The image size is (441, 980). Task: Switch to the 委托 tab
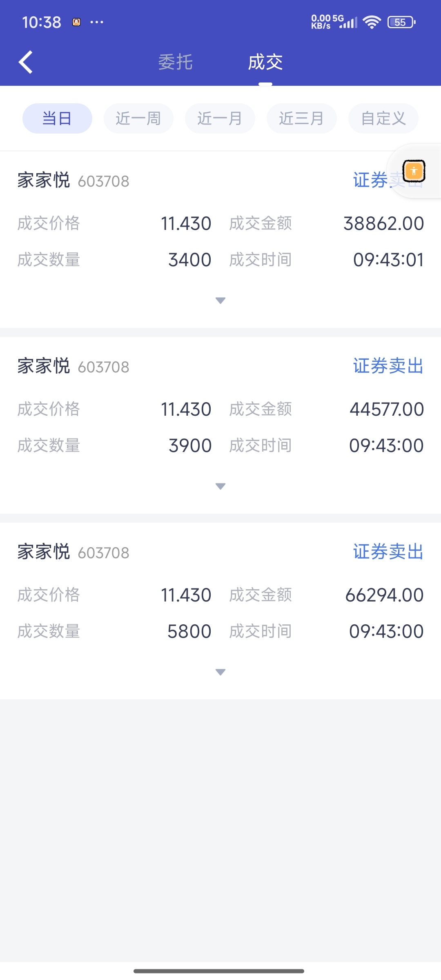(176, 62)
